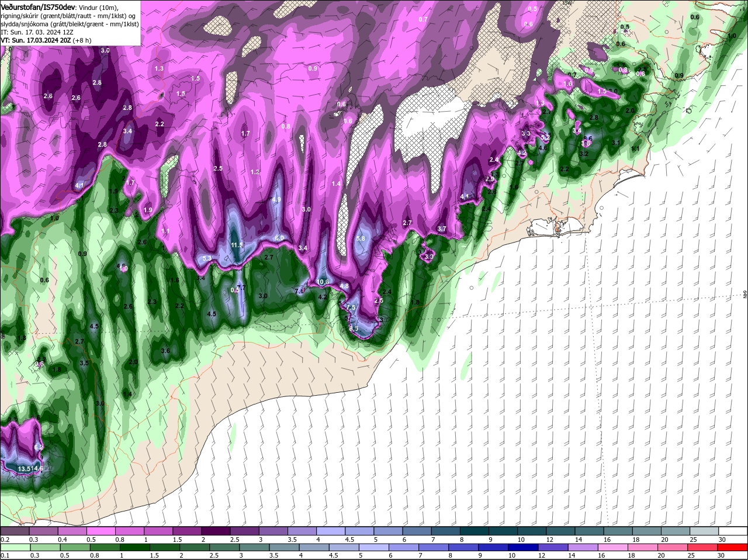Click the 1.2 precipitation value on the map
The width and height of the screenshot is (748, 560).
click(255, 172)
